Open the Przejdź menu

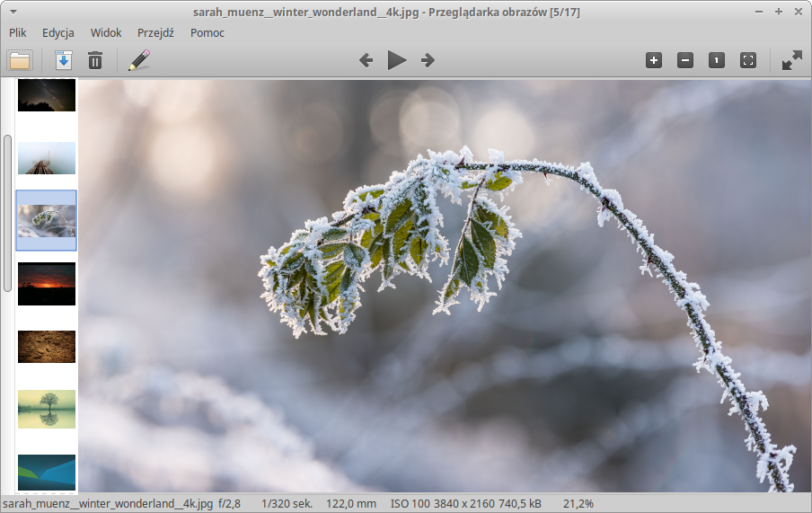155,32
